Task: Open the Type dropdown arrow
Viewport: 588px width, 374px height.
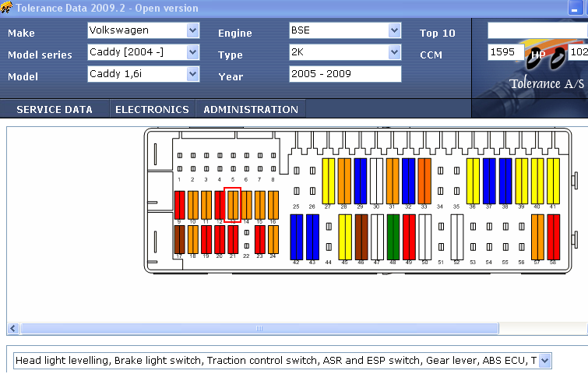Action: [394, 52]
